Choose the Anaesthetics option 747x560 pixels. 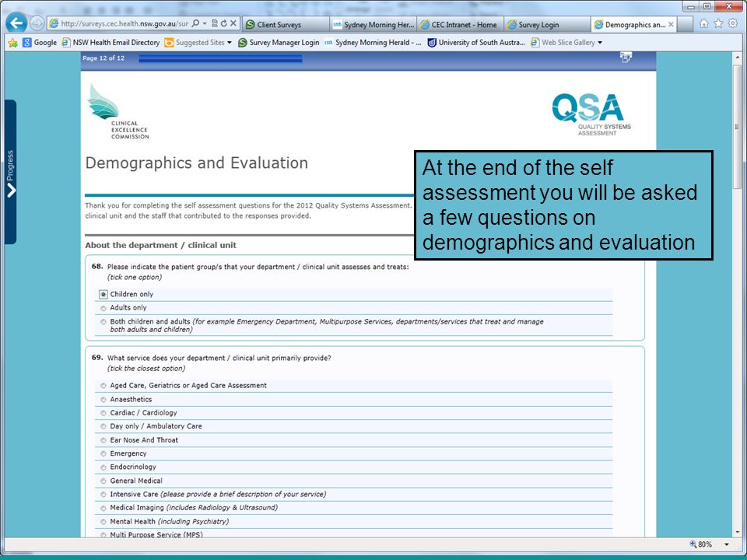click(103, 400)
